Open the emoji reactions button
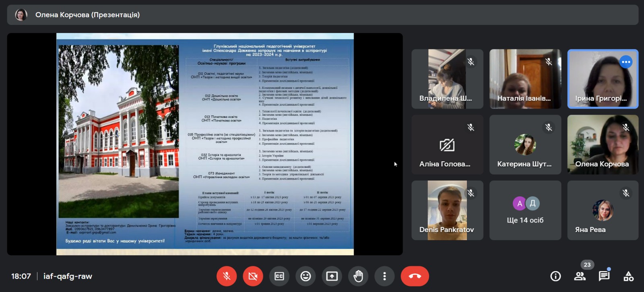 coord(305,276)
